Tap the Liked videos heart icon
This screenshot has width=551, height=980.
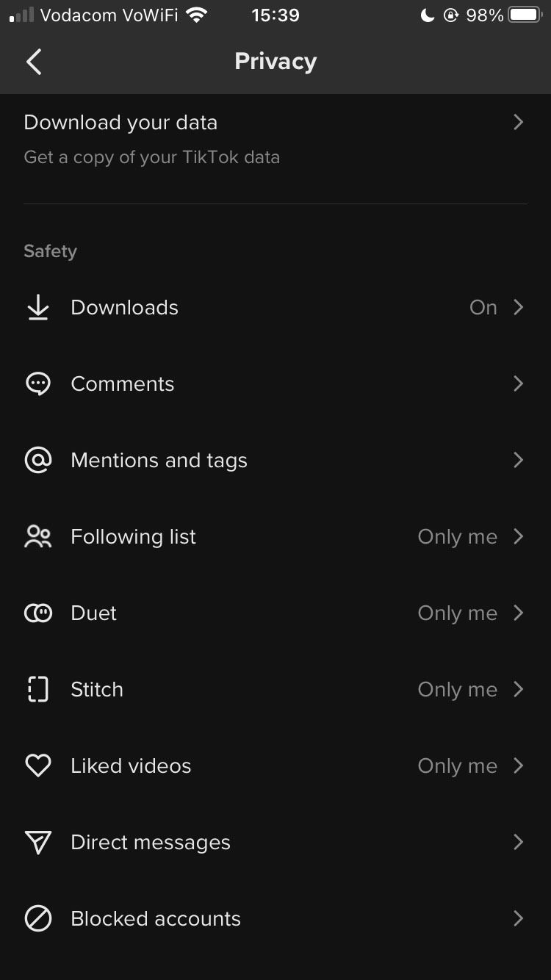click(x=37, y=766)
